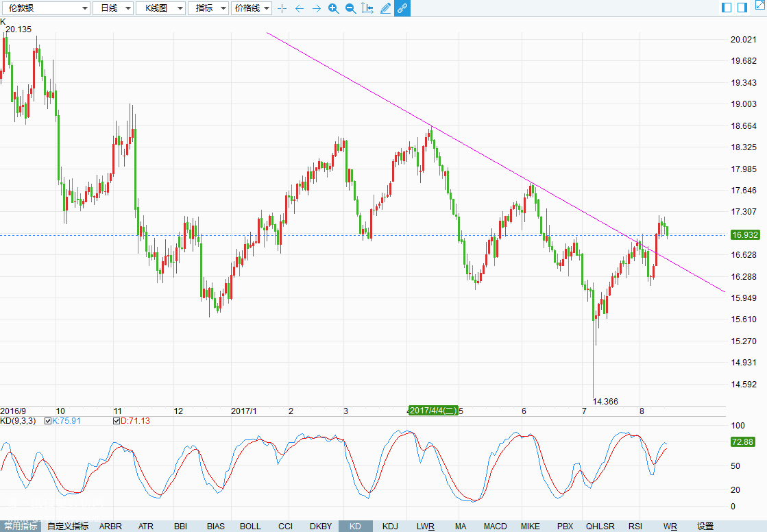767x532 pixels.
Task: Switch to 常用指标 tab
Action: tap(21, 526)
